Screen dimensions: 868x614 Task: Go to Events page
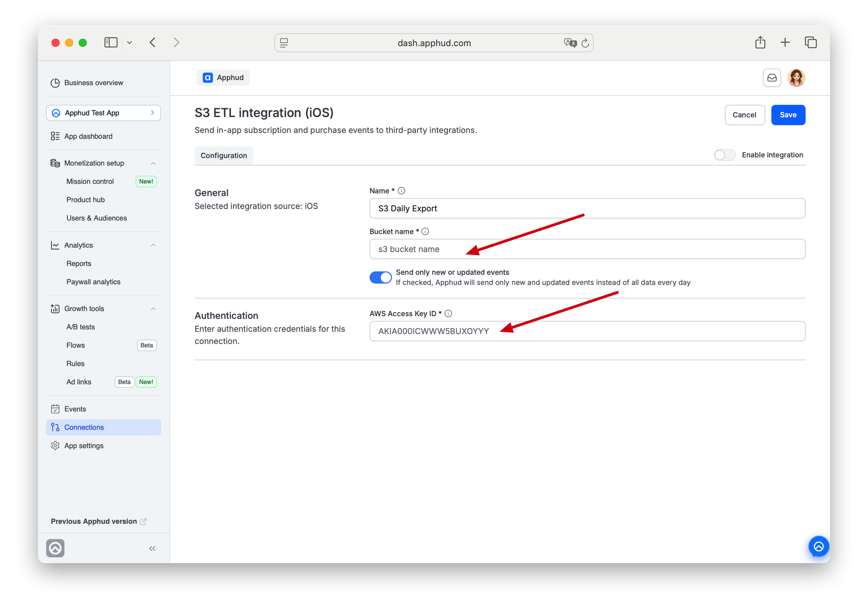(75, 409)
